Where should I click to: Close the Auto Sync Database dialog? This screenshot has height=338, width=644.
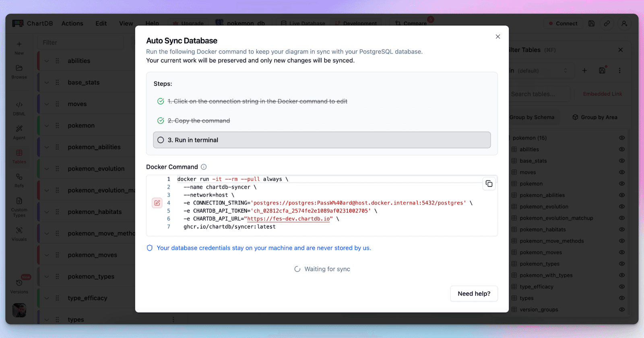498,37
